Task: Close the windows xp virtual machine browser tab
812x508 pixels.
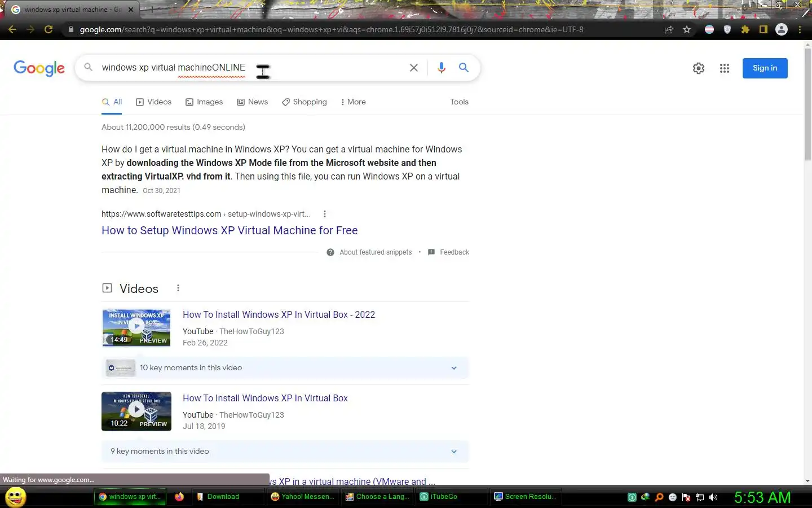Action: click(x=131, y=10)
